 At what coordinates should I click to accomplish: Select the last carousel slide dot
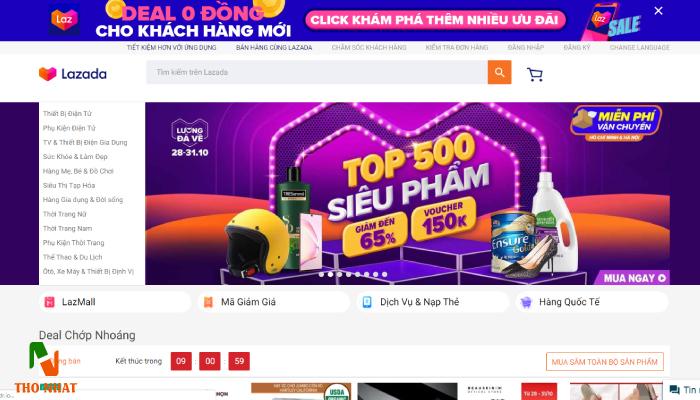tap(384, 275)
